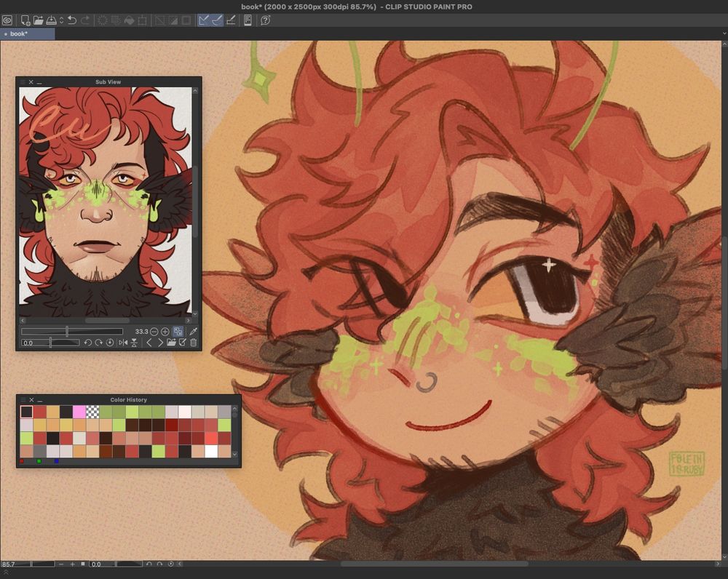
Task: Clear the current Sub View image
Action: pyautogui.click(x=194, y=343)
